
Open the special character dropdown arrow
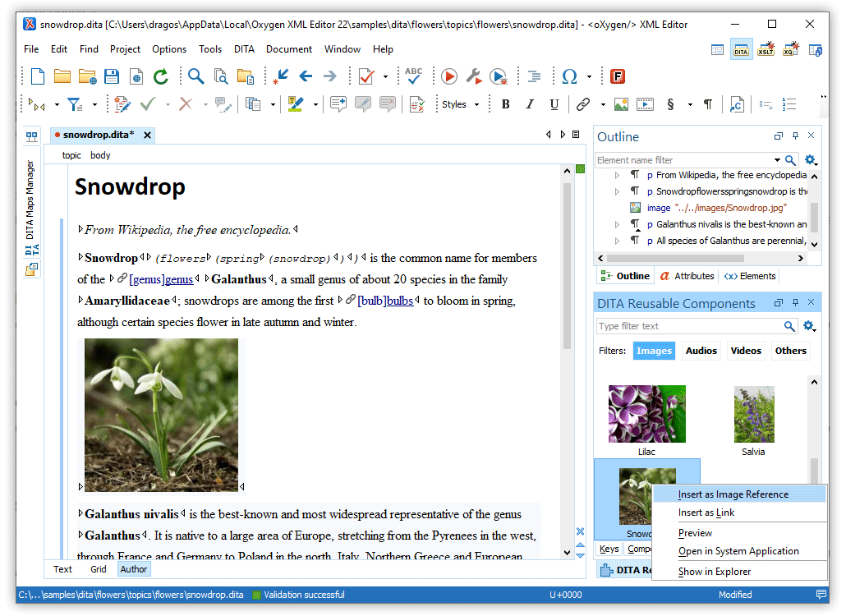coord(589,76)
